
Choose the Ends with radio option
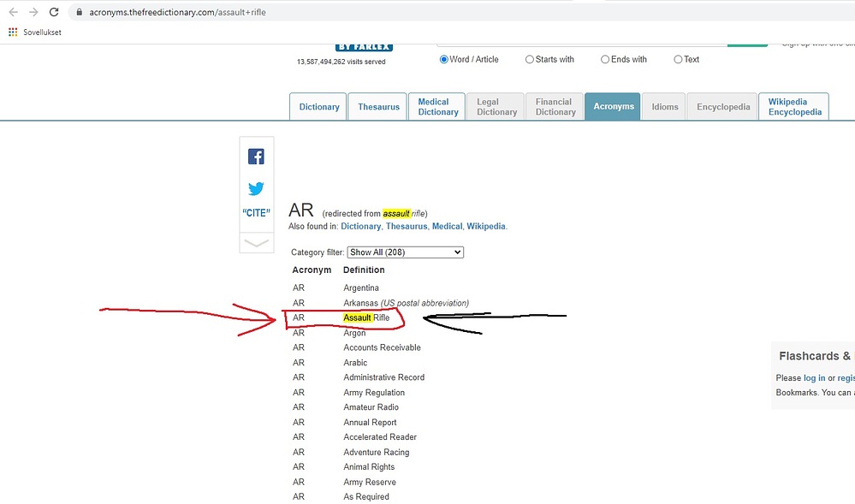click(x=605, y=60)
